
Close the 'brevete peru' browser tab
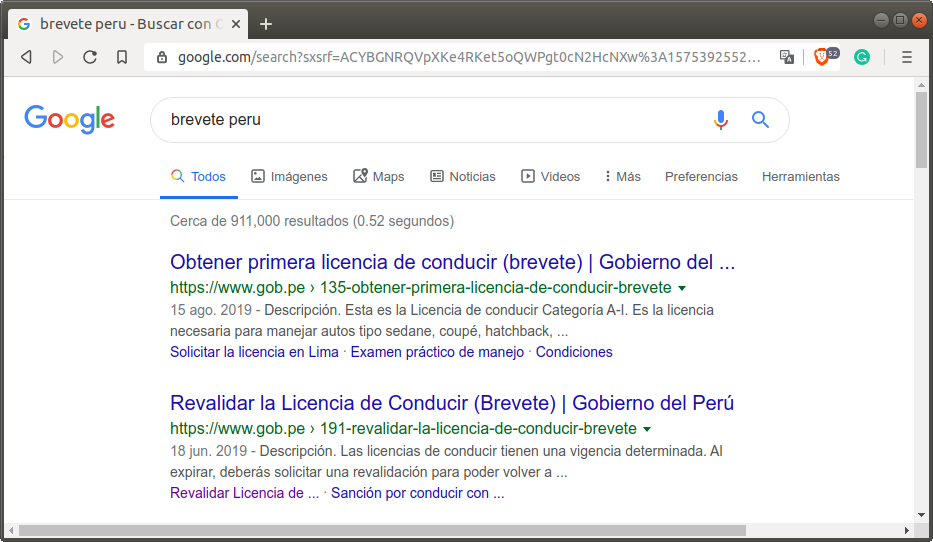pyautogui.click(x=236, y=24)
